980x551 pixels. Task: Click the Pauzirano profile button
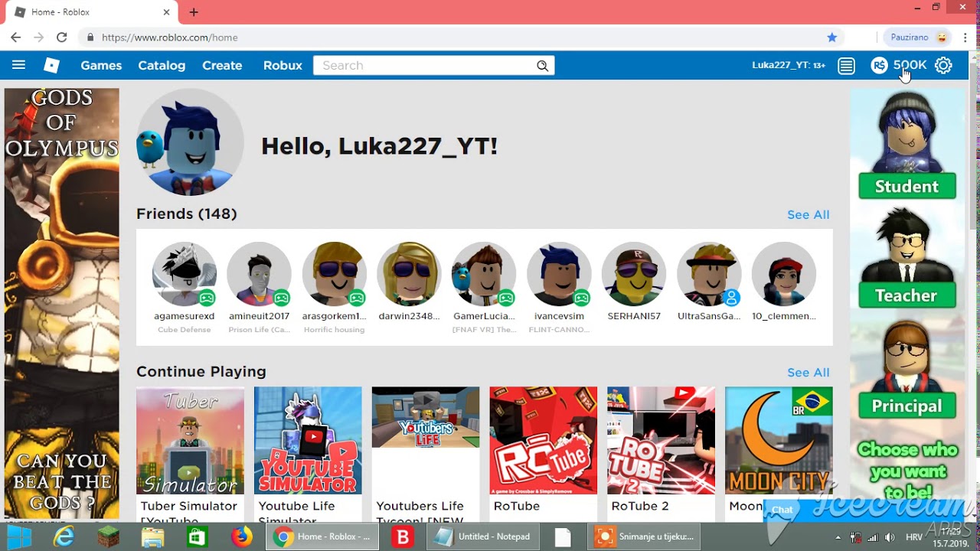pos(918,37)
